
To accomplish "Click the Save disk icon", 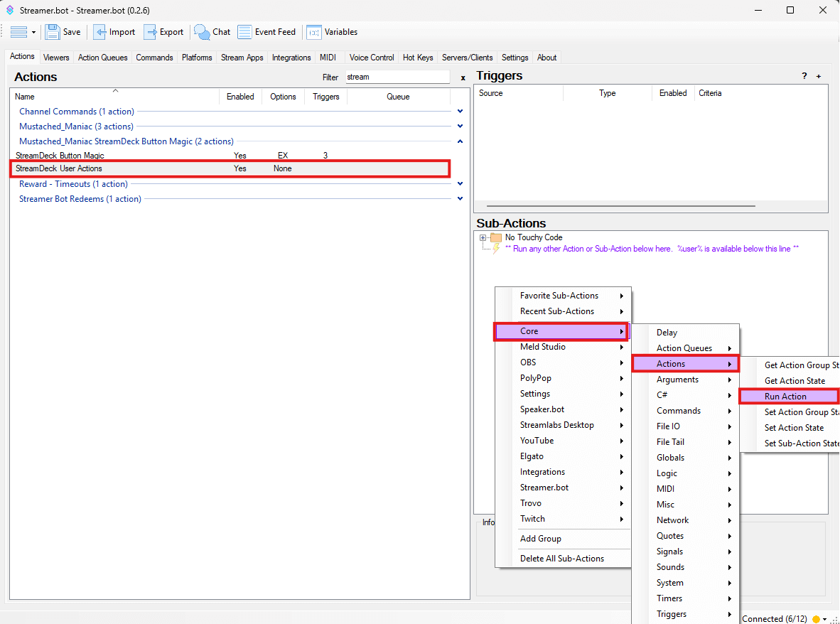I will point(53,32).
